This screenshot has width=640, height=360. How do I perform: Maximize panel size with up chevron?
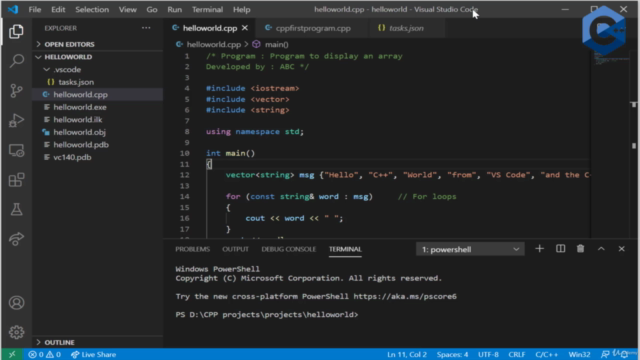[x=601, y=249]
